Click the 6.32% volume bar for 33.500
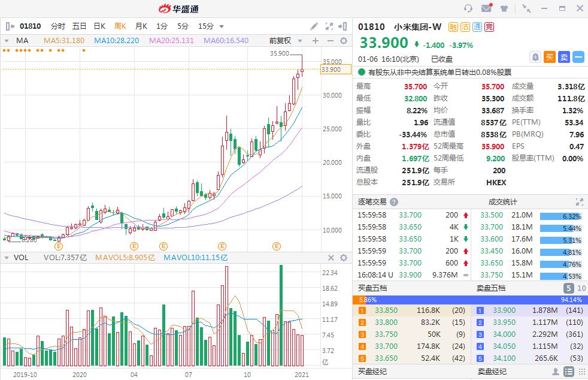This screenshot has width=588, height=380. click(560, 216)
